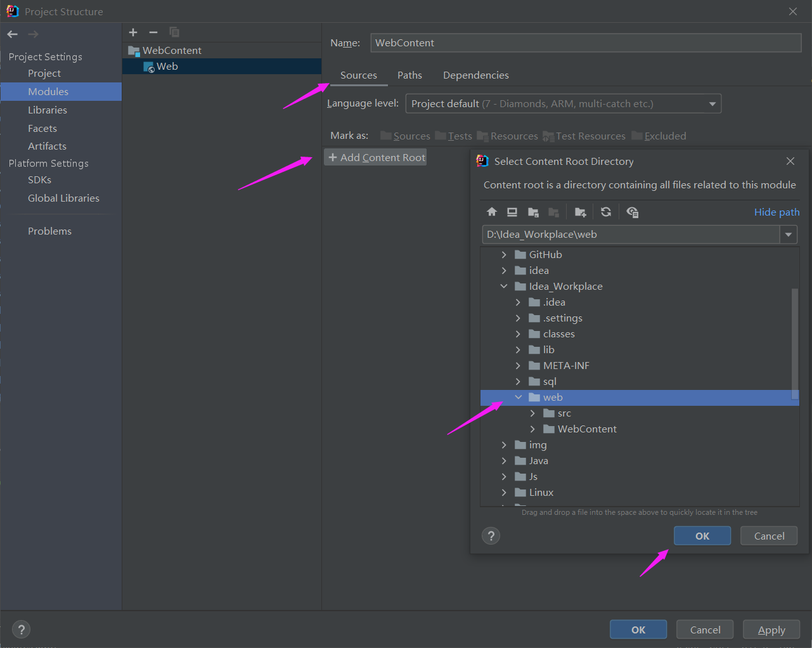Screen dimensions: 812x648
Task: Click the project directory icon
Action: point(533,212)
